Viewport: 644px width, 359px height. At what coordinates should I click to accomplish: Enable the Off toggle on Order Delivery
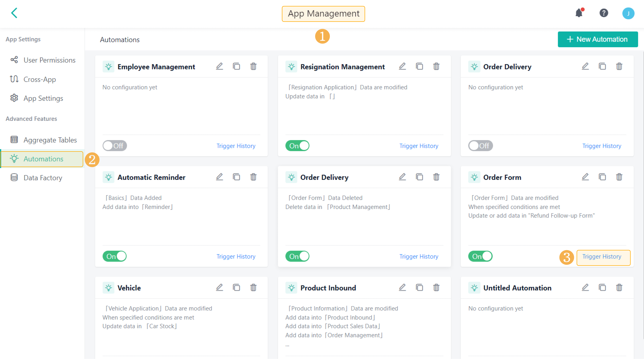pyautogui.click(x=481, y=146)
